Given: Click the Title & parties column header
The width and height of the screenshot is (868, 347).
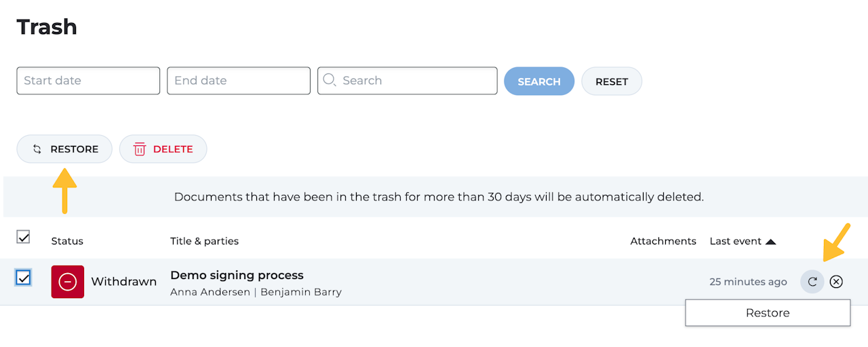Looking at the screenshot, I should coord(204,241).
